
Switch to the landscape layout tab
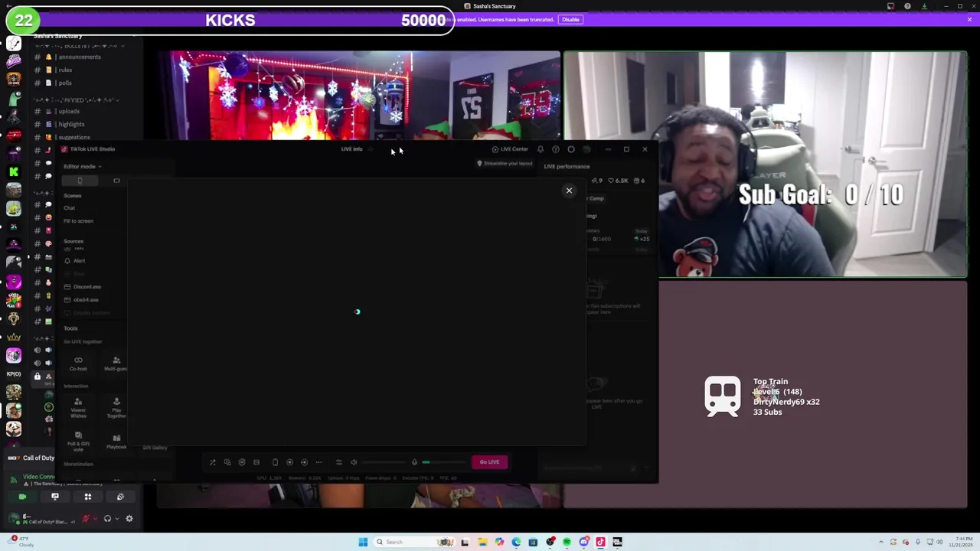click(x=116, y=181)
